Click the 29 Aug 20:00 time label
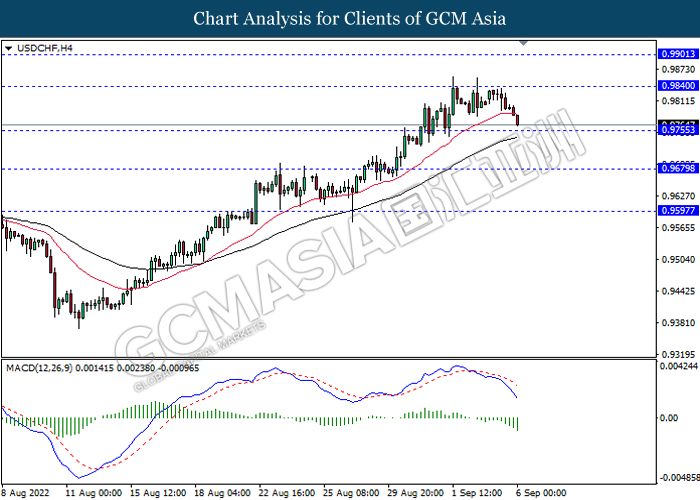The height and width of the screenshot is (500, 700). [416, 493]
